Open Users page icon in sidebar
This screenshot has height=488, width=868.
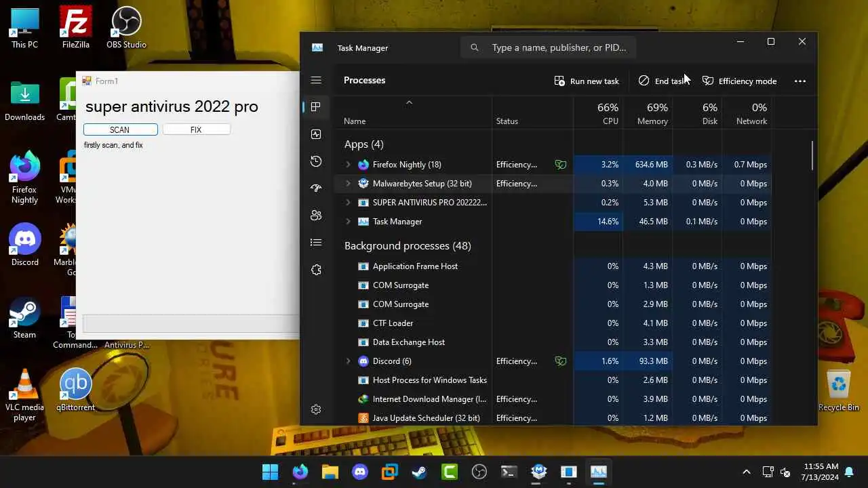tap(316, 216)
